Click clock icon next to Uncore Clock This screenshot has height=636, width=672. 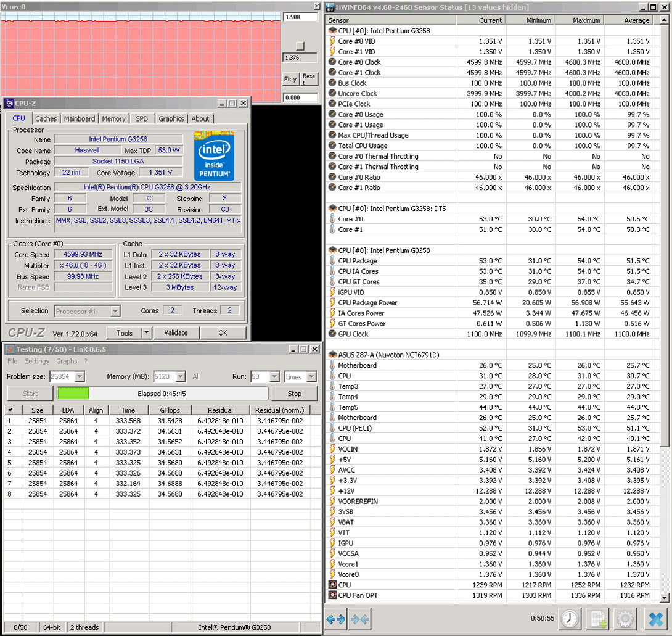(x=332, y=93)
